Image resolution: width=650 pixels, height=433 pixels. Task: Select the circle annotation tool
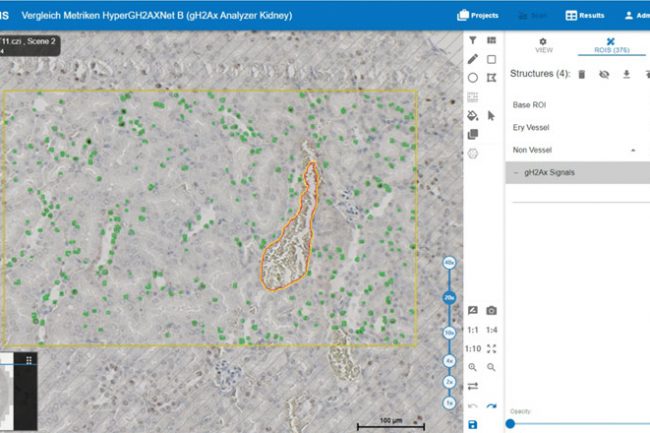(473, 78)
